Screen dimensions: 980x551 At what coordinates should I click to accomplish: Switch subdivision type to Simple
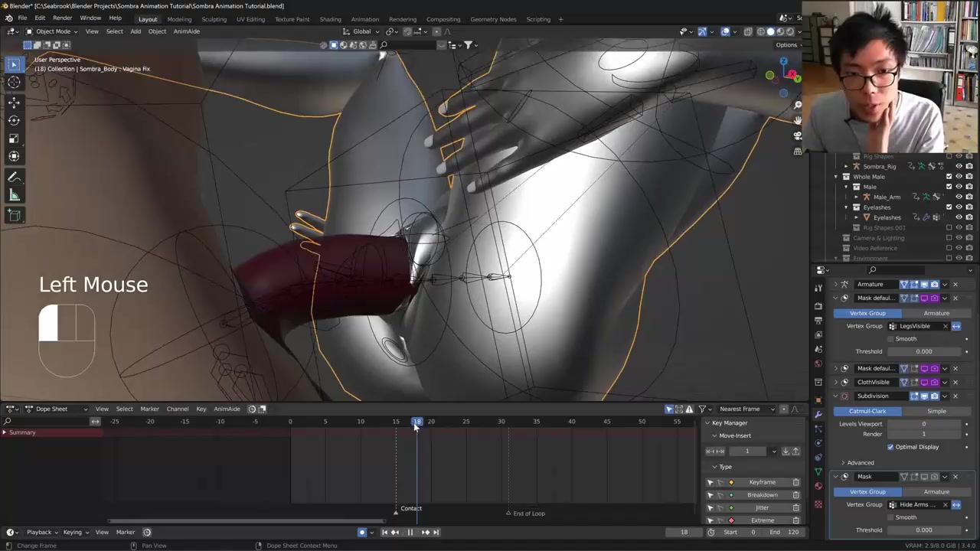pyautogui.click(x=936, y=411)
